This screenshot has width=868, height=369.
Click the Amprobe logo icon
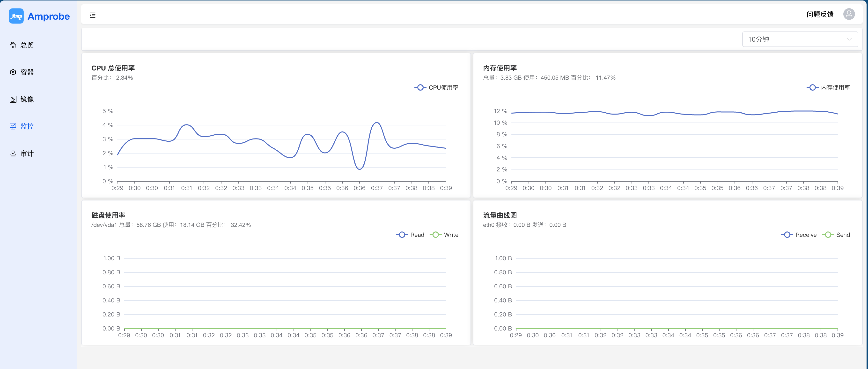16,15
